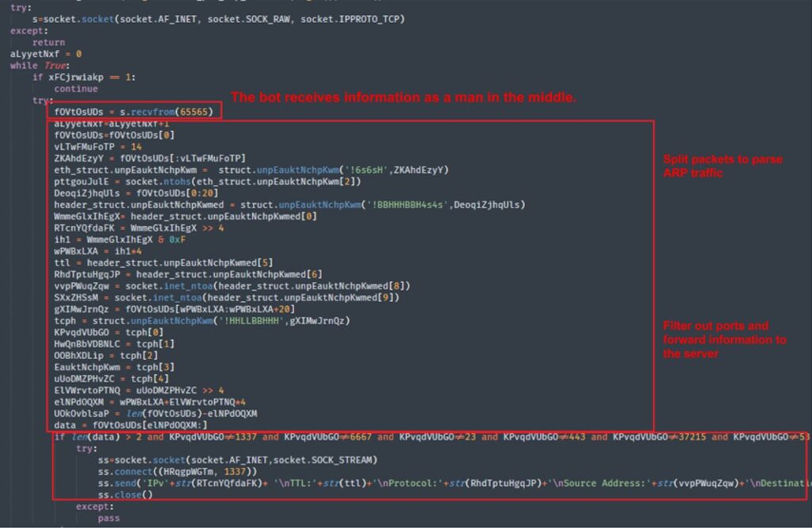
Task: Click the 'if len(data) > 2 and' condition line
Action: pyautogui.click(x=432, y=437)
